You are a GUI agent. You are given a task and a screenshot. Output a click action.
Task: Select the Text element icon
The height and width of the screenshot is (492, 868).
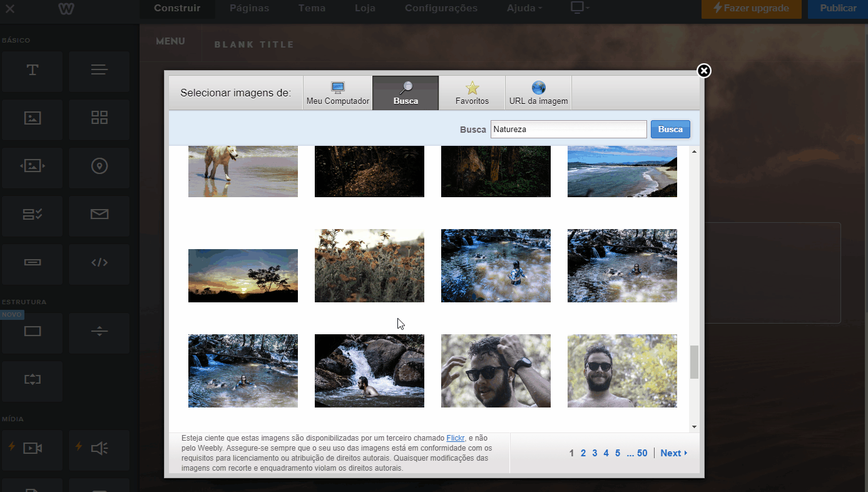tap(33, 70)
